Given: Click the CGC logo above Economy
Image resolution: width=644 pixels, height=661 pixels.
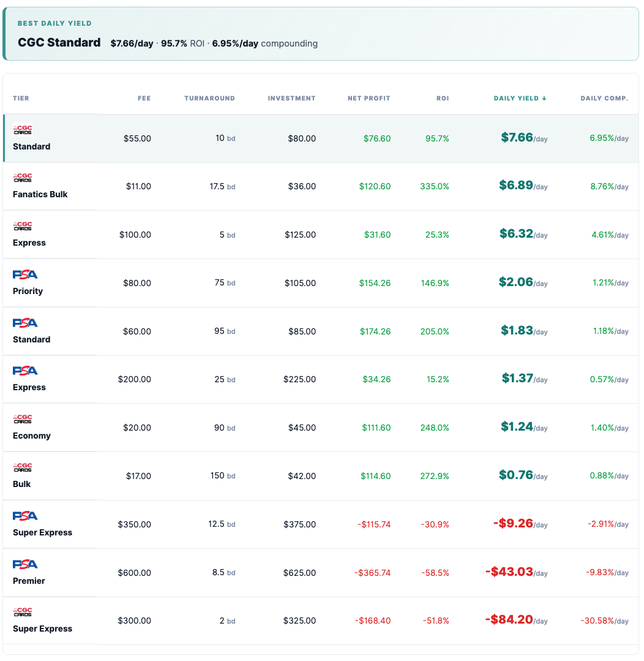Looking at the screenshot, I should pos(23,419).
